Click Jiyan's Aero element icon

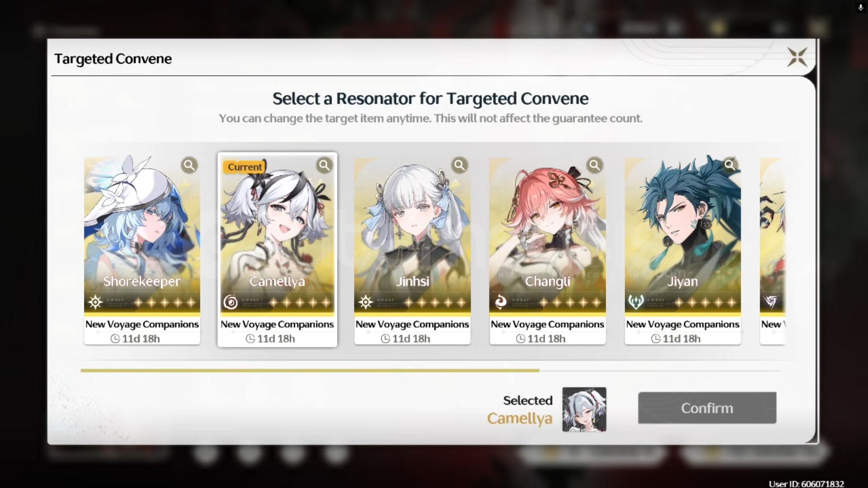click(636, 302)
